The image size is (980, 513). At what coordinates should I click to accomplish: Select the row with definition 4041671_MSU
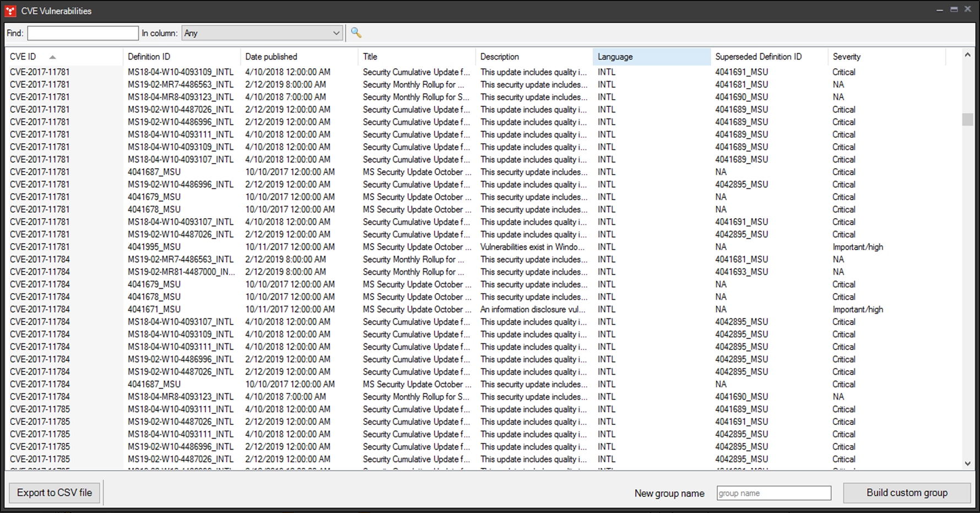tap(154, 309)
